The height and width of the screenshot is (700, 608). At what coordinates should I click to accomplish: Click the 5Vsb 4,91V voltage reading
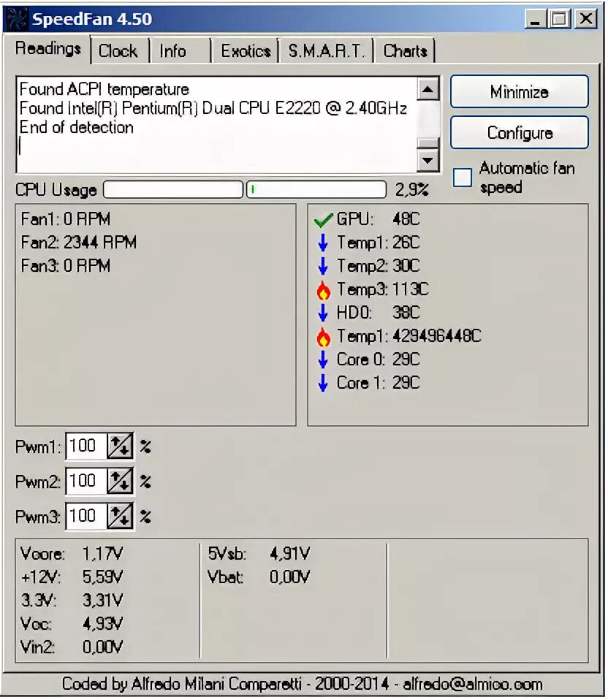pyautogui.click(x=259, y=554)
